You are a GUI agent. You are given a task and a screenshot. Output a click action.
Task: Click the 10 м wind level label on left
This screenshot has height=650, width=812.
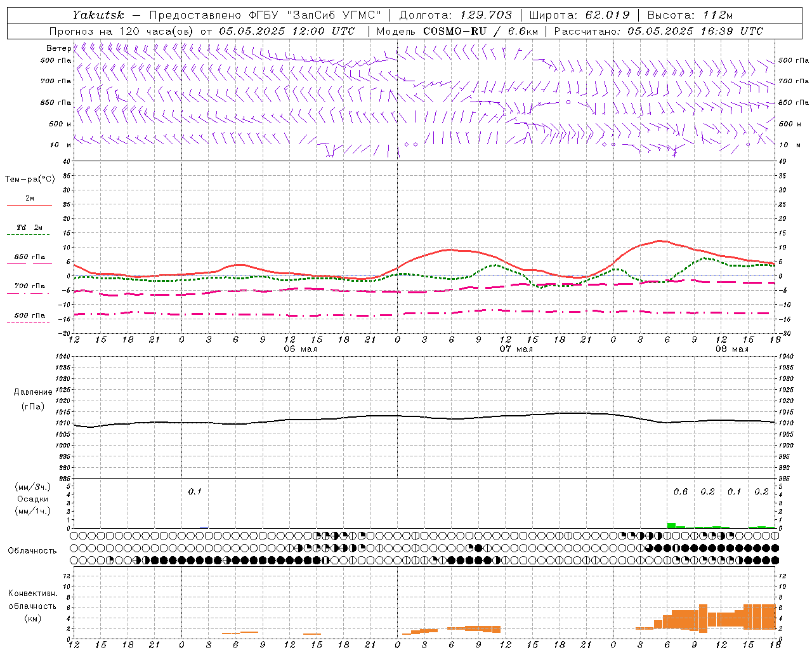(x=60, y=145)
